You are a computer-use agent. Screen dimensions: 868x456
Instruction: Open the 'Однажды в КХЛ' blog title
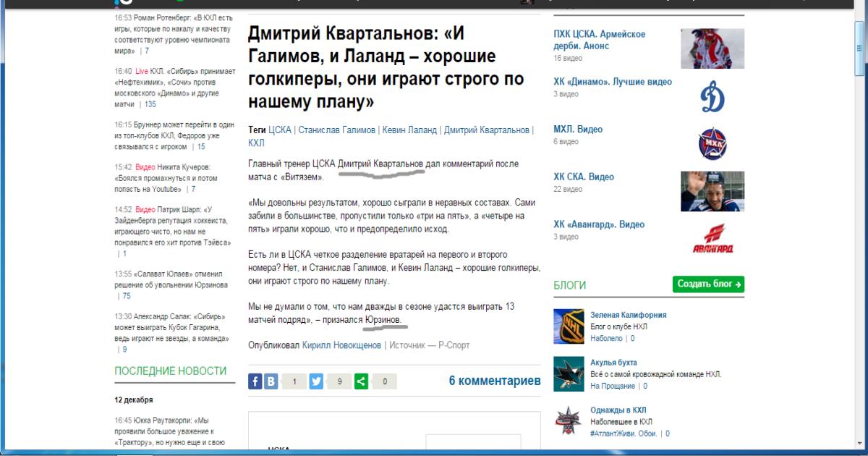pos(618,410)
